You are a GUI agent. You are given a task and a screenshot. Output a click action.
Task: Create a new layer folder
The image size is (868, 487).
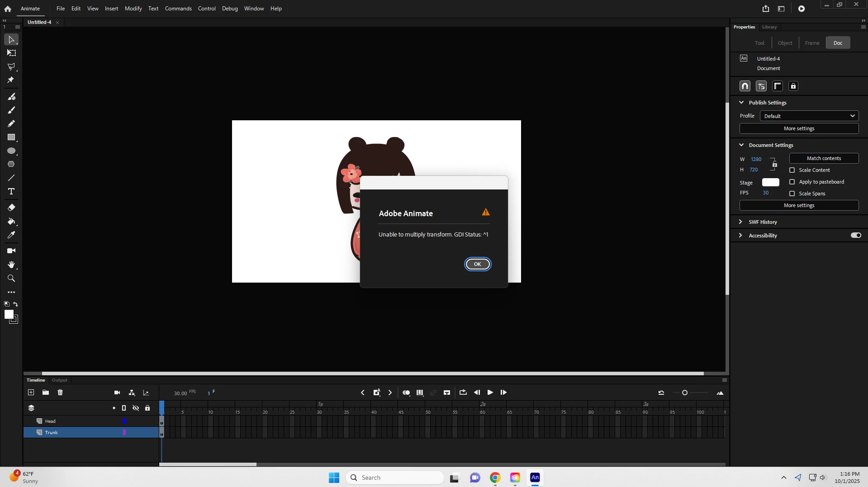46,392
